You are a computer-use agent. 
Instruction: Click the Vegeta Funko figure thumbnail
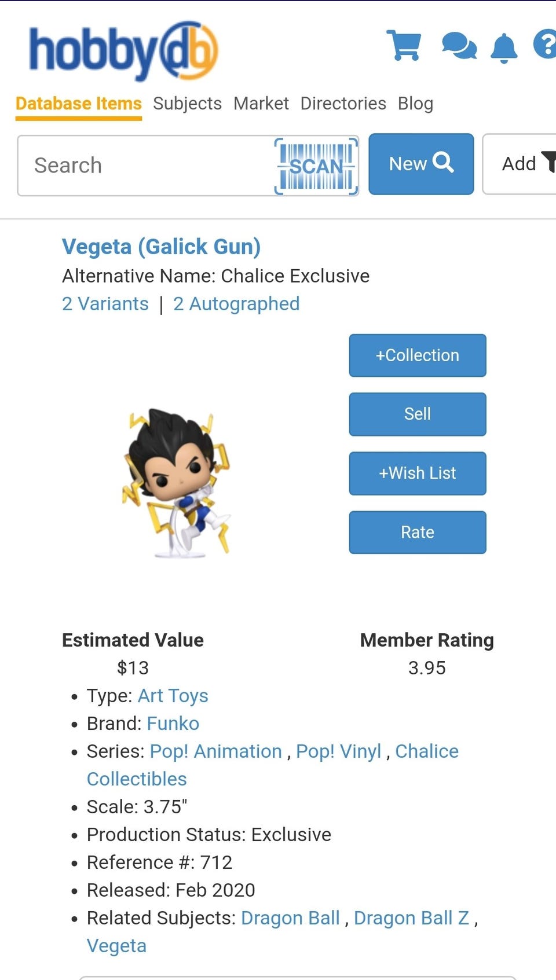pos(177,483)
